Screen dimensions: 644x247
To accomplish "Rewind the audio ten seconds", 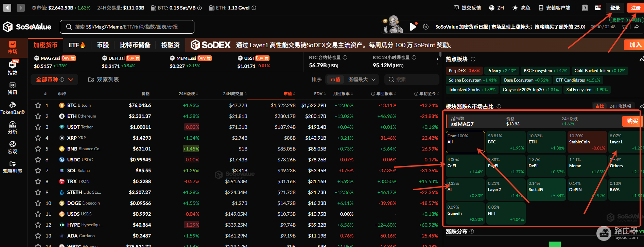I will tap(426, 27).
